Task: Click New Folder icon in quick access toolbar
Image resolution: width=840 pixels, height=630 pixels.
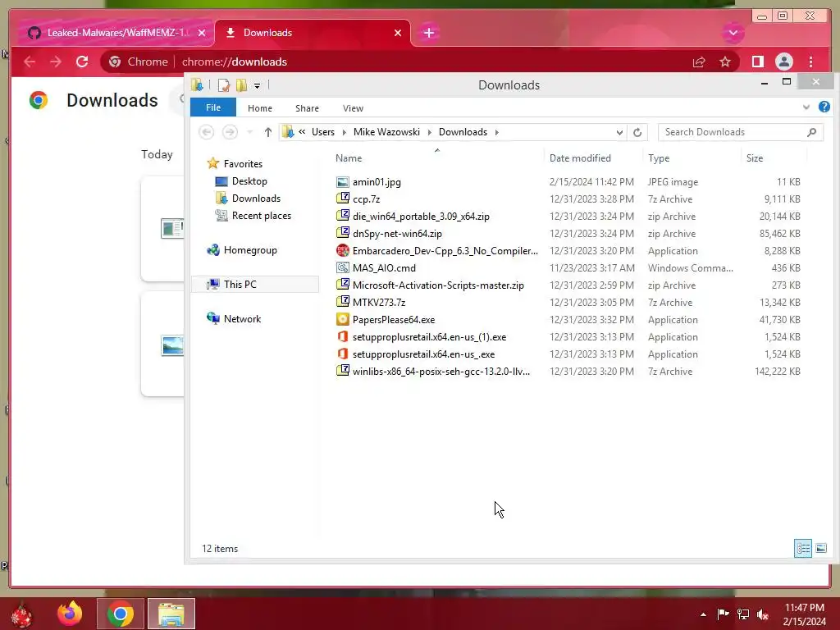Action: tap(242, 85)
